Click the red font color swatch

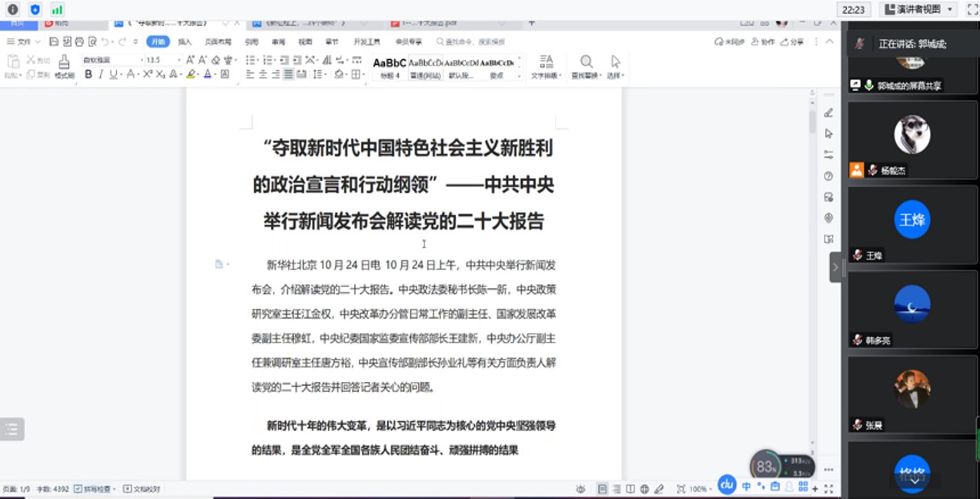208,75
